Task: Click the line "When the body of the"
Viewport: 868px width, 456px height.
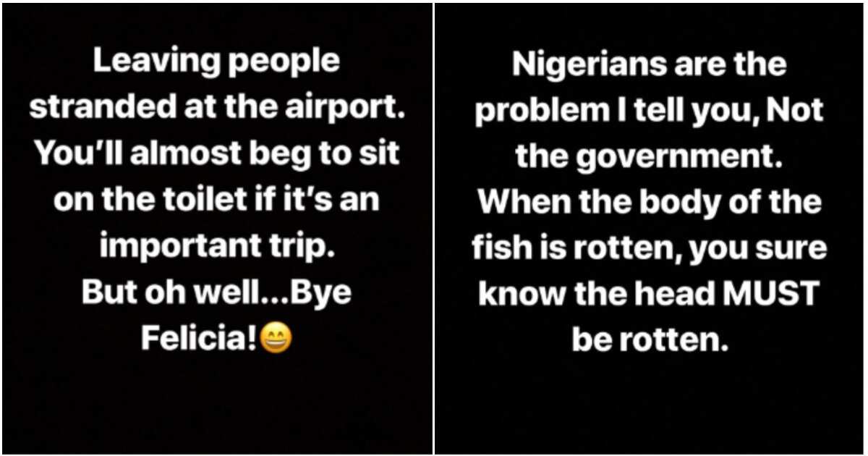Action: (650, 201)
